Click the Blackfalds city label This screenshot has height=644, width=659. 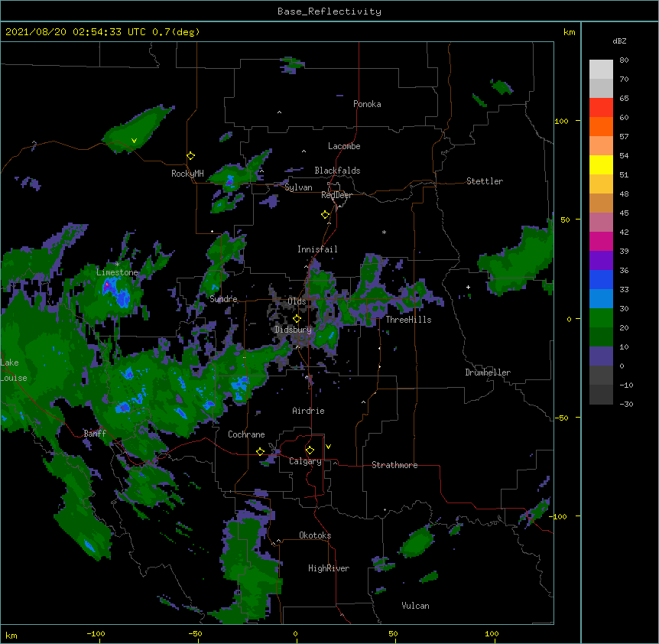(x=337, y=171)
